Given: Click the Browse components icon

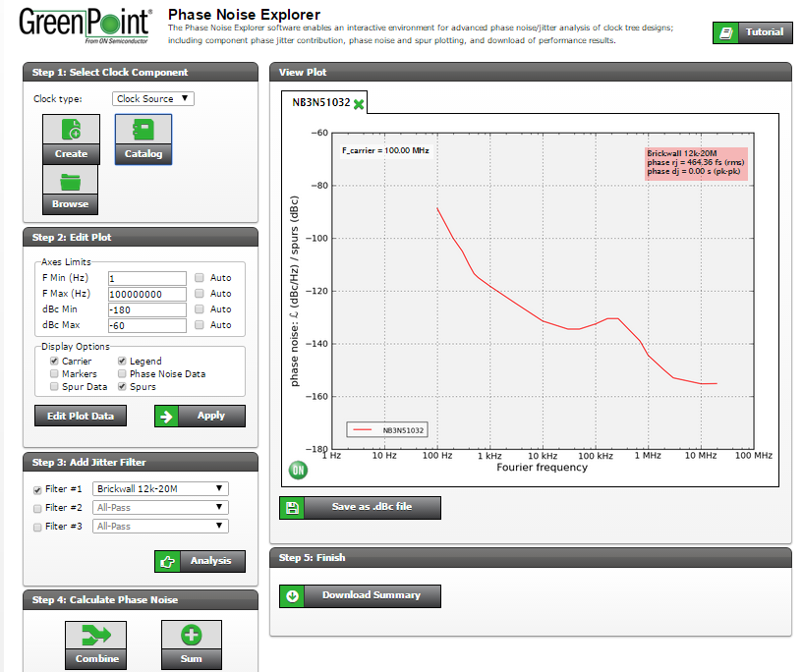Looking at the screenshot, I should tap(70, 179).
